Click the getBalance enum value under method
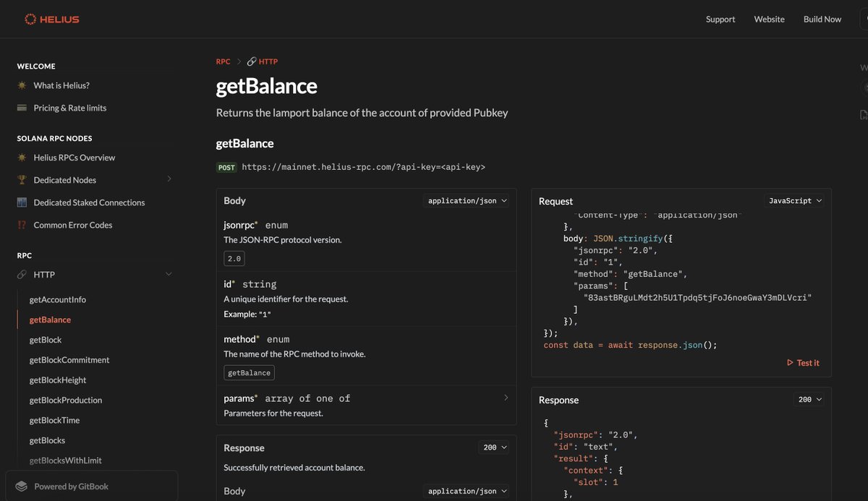 click(x=249, y=373)
